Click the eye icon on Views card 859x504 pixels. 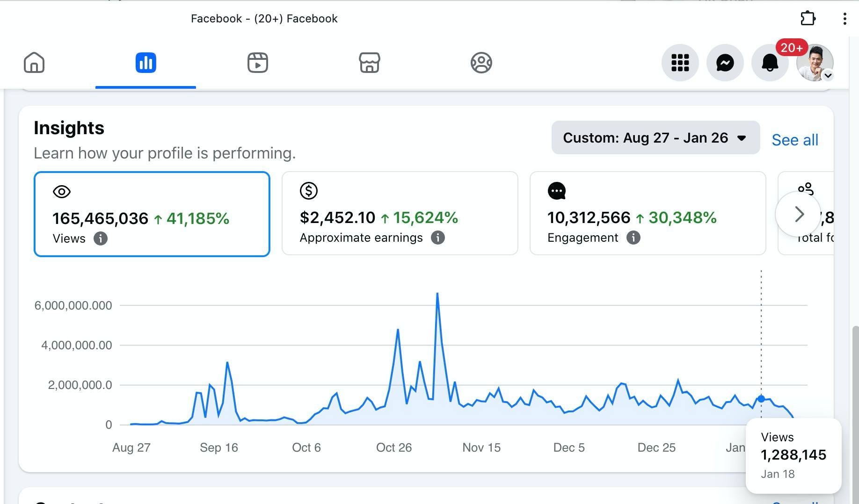pyautogui.click(x=62, y=192)
